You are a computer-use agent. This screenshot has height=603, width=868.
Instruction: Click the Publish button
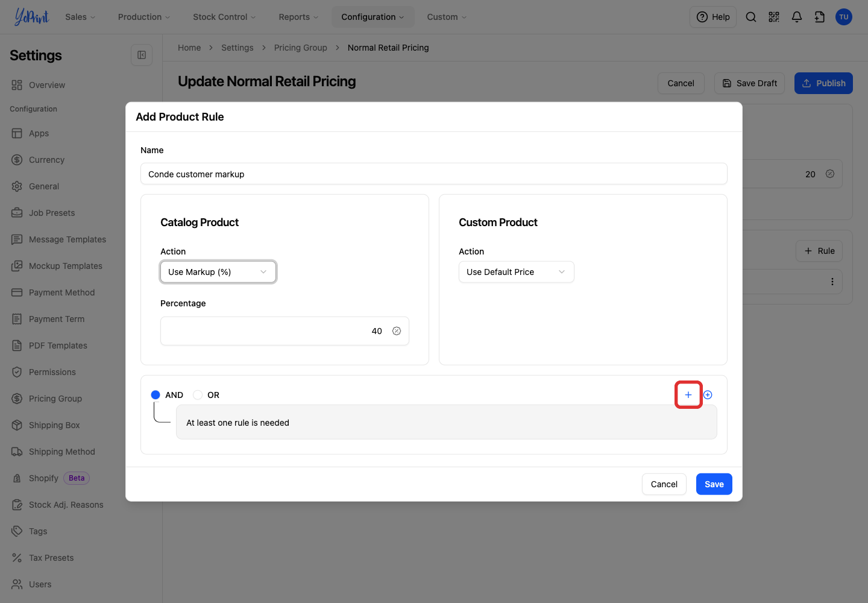pyautogui.click(x=823, y=83)
